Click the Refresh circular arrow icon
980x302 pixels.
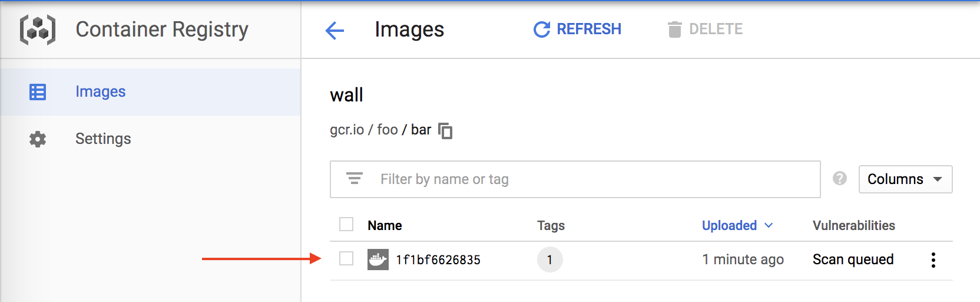click(x=541, y=29)
